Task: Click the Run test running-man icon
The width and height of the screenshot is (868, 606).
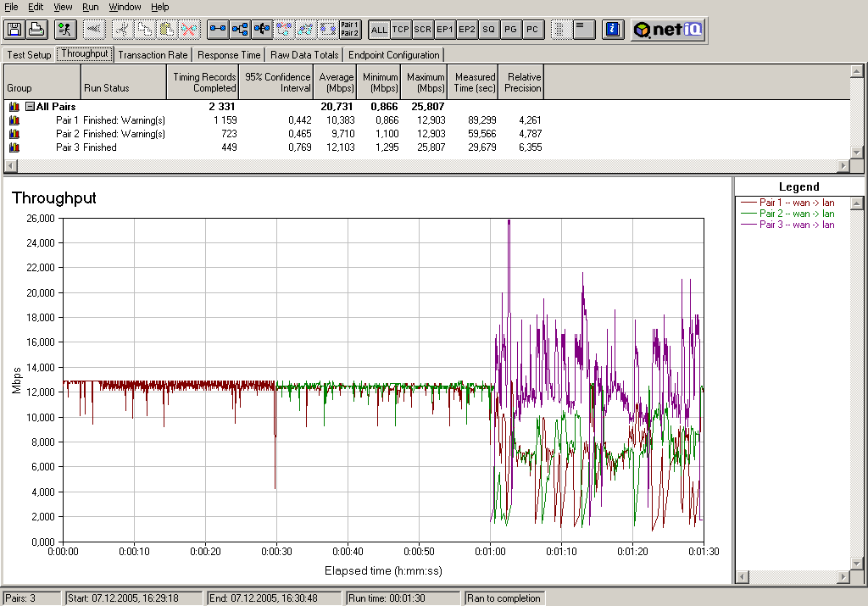Action: pos(64,30)
